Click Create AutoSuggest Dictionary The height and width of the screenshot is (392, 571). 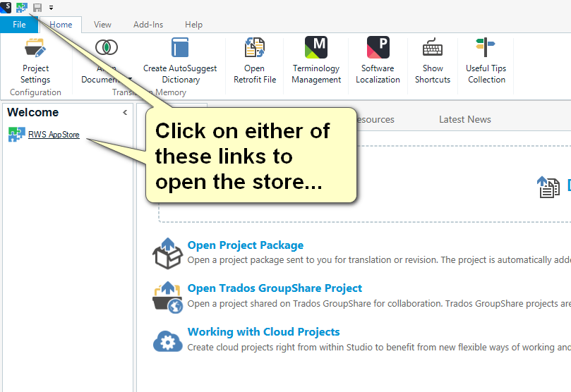(x=180, y=61)
